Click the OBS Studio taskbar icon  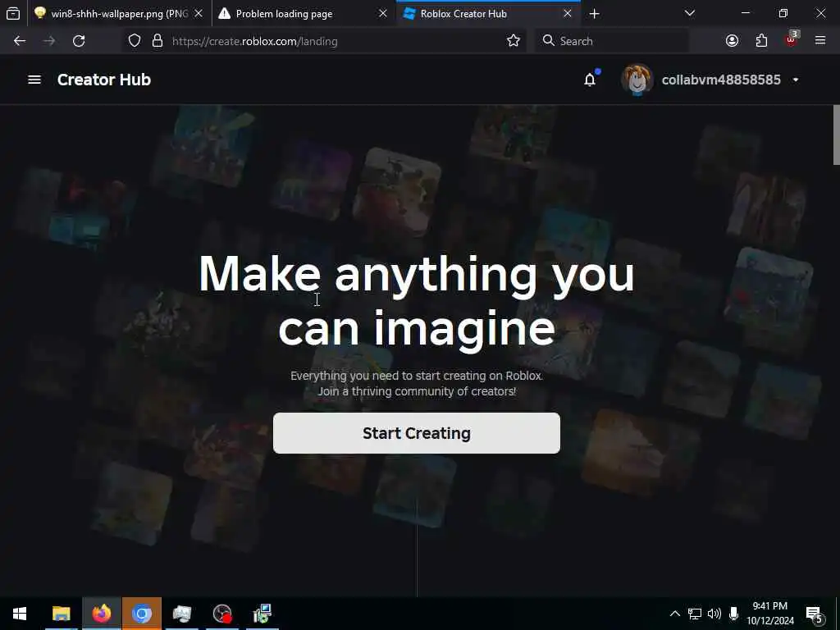click(x=221, y=614)
